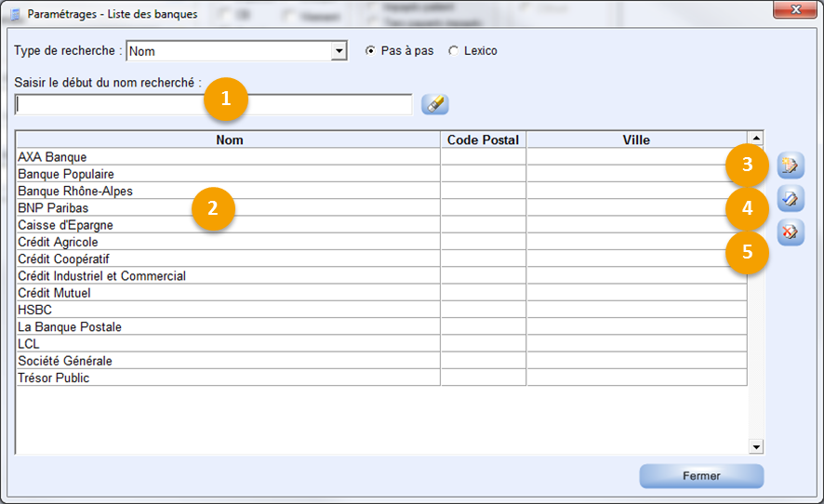Select the 'Lexico' radio button
Screen dimensions: 824x504
click(x=454, y=51)
